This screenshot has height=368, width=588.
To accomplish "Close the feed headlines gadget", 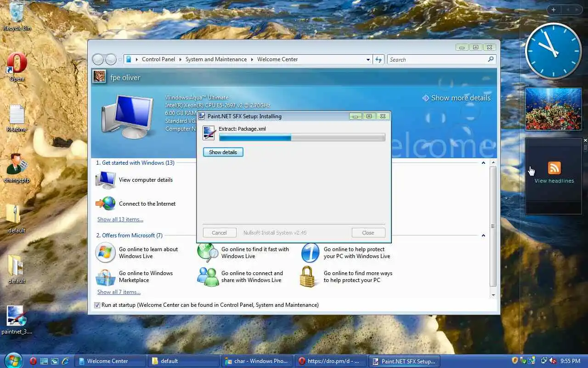I will pos(585,140).
